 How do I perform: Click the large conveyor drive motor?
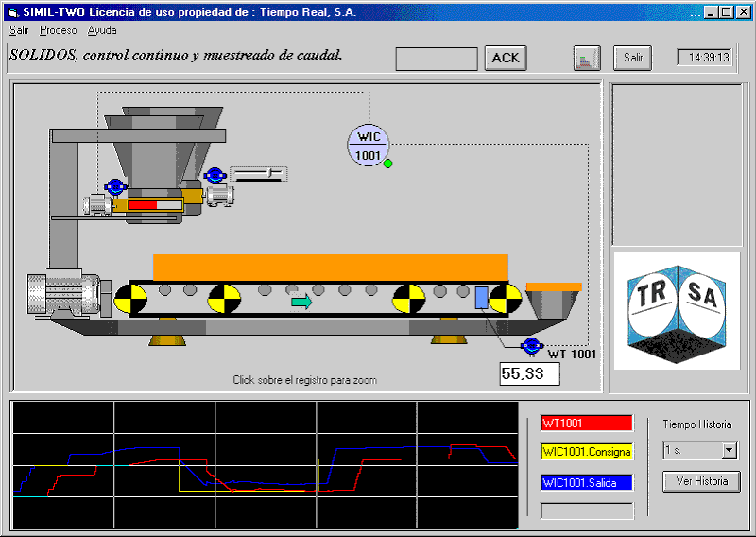tap(65, 294)
